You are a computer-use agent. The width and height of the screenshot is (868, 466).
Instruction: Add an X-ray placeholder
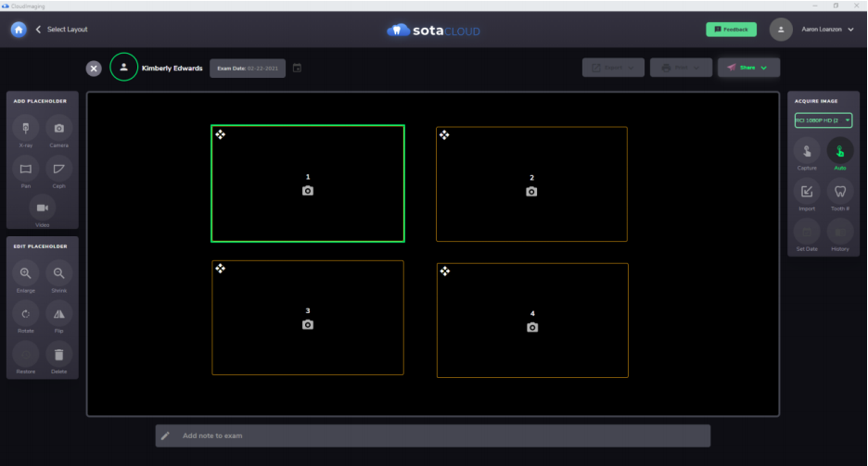26,128
